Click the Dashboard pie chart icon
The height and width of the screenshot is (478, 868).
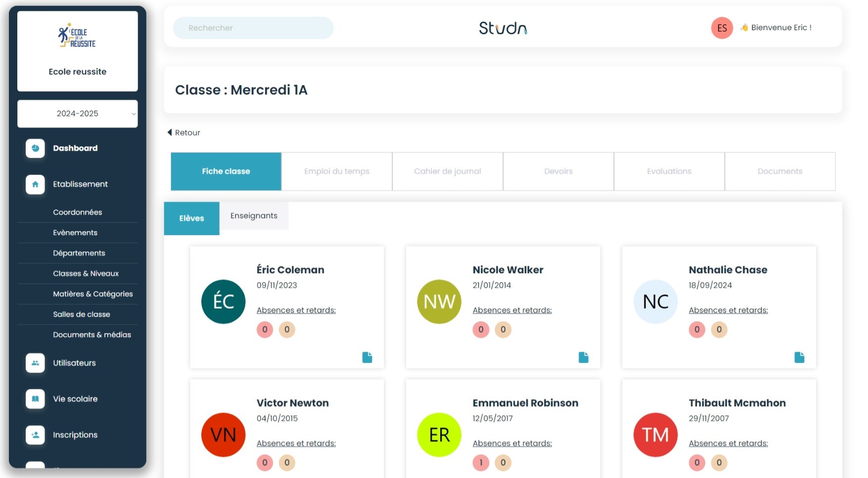(x=35, y=148)
